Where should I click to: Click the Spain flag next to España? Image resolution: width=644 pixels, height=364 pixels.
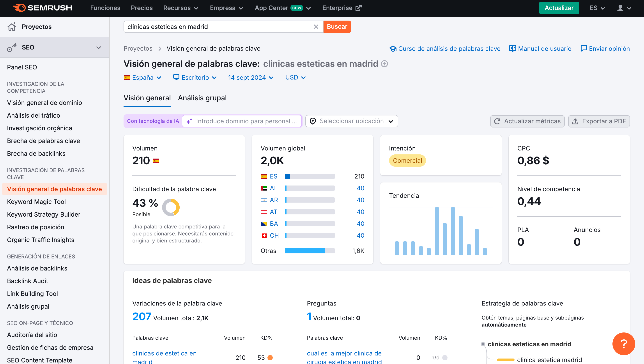click(x=127, y=78)
